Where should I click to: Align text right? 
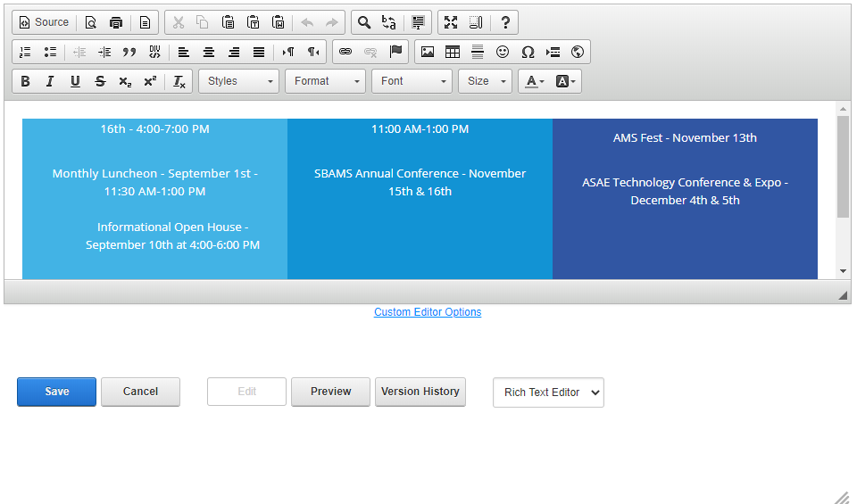pyautogui.click(x=234, y=52)
